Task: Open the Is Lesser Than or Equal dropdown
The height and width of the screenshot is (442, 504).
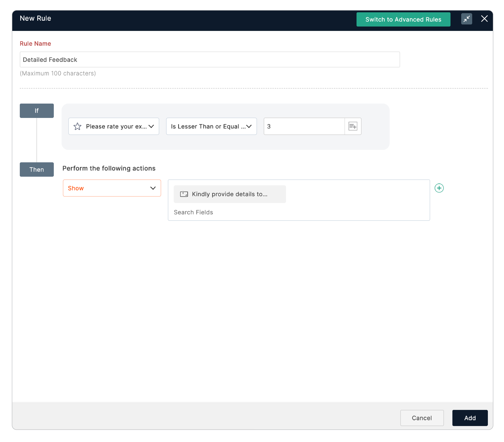Action: [x=211, y=126]
